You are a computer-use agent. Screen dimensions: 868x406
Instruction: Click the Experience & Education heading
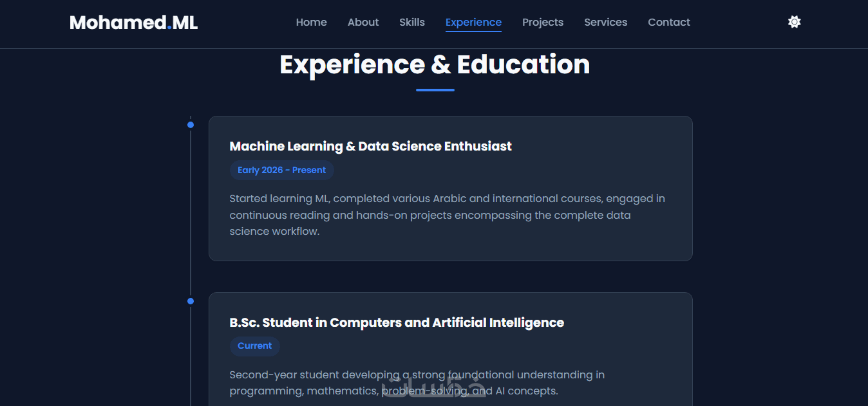coord(435,64)
